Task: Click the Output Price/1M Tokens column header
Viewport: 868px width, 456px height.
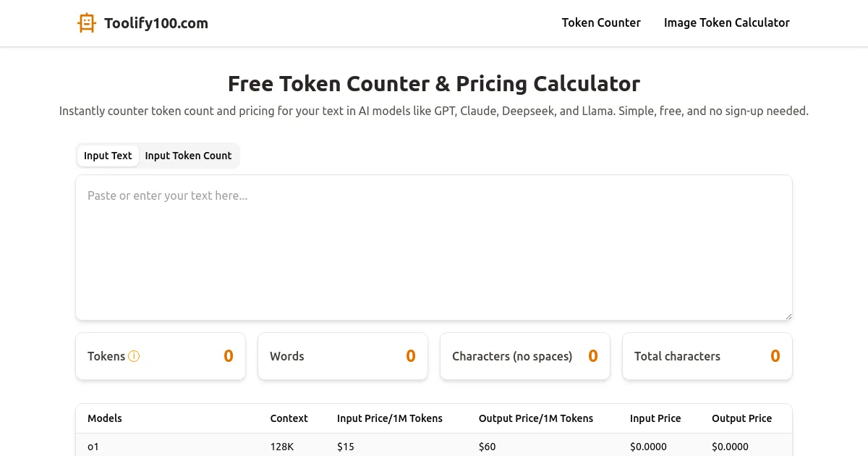Action: point(535,418)
